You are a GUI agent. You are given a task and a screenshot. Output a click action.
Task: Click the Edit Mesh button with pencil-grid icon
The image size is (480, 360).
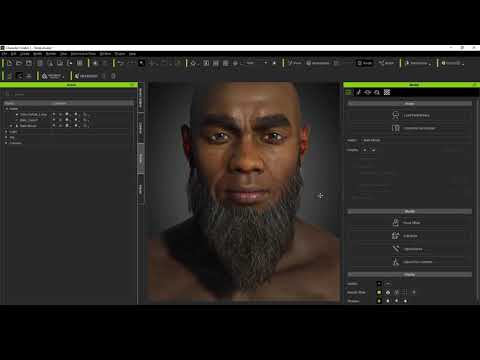coord(410,236)
